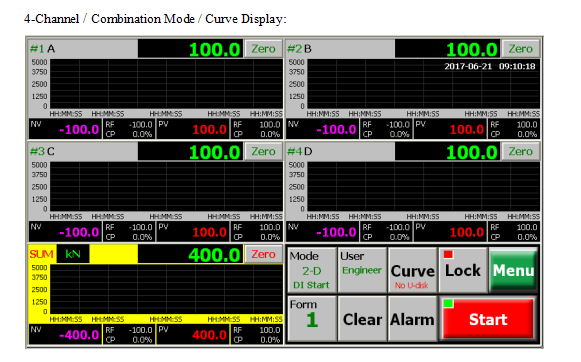
Task: Zero channel #3 C reading
Action: point(263,152)
